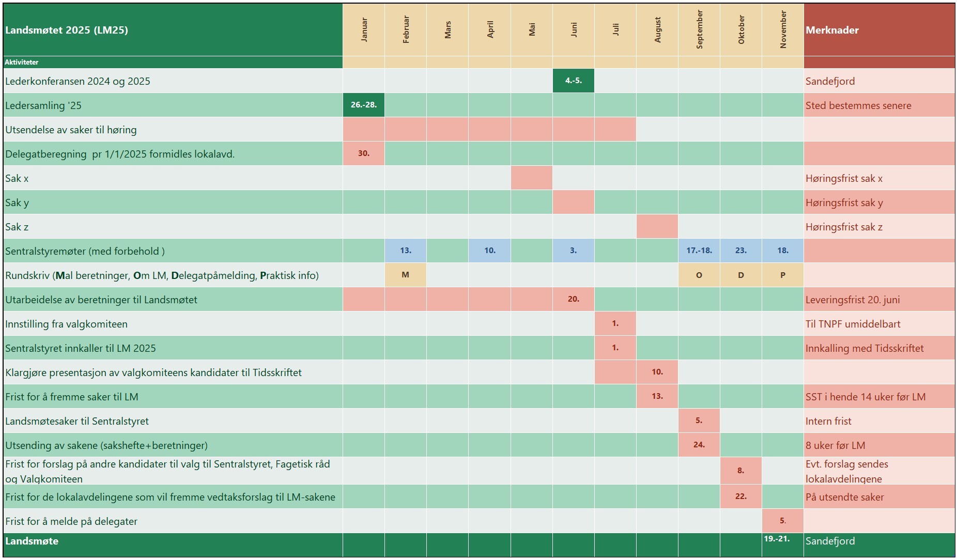Click the 'Leveringsfrist 20. juni' remark cell
The width and height of the screenshot is (957, 560).
click(x=853, y=300)
